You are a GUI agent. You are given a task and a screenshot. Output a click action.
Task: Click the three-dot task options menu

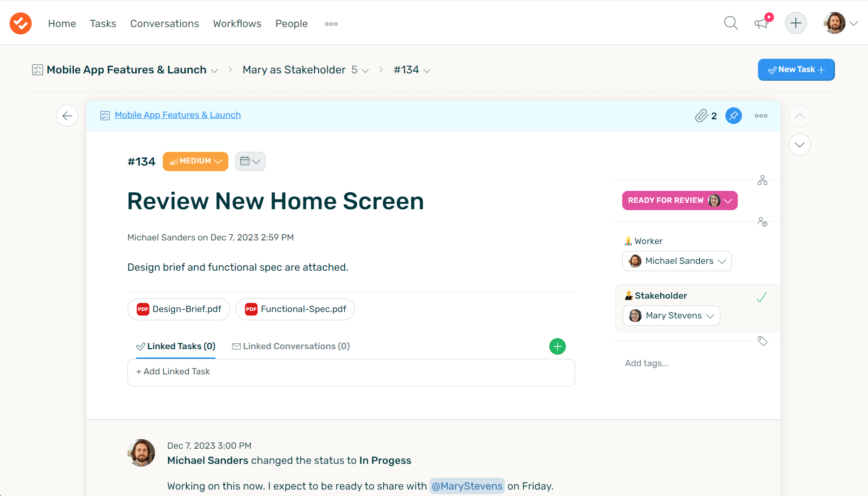point(761,116)
